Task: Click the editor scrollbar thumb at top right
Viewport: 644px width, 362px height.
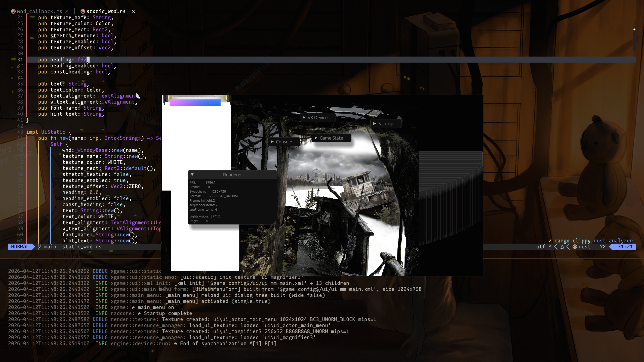Action: coord(634,38)
